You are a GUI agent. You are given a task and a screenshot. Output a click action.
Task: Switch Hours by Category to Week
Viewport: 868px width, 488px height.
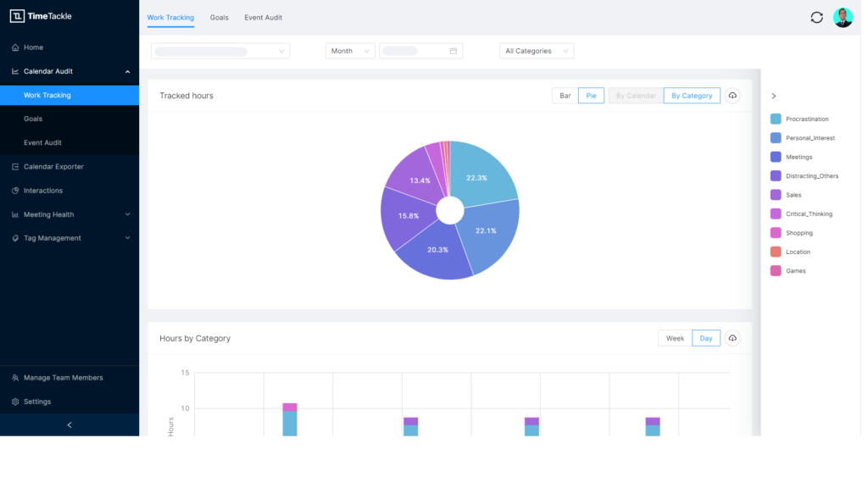point(675,338)
